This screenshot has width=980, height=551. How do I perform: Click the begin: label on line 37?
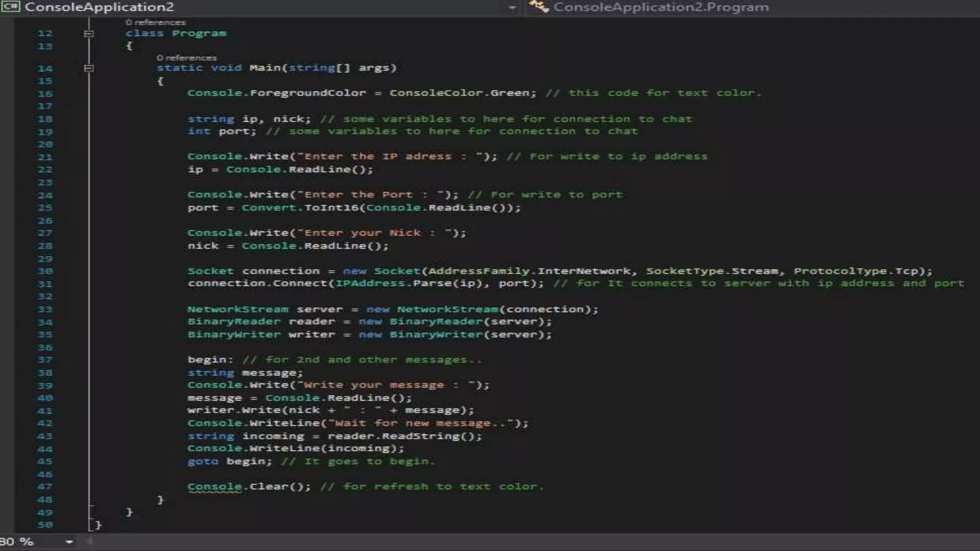pyautogui.click(x=210, y=360)
